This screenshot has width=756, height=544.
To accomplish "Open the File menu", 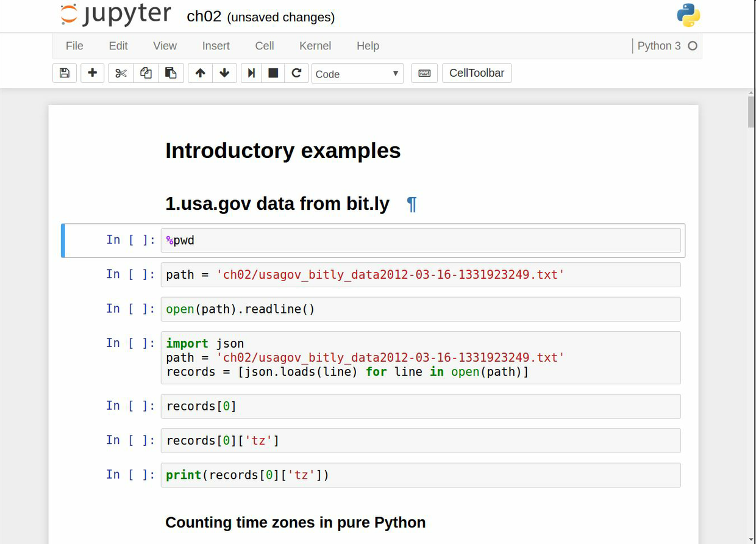I will tap(74, 46).
